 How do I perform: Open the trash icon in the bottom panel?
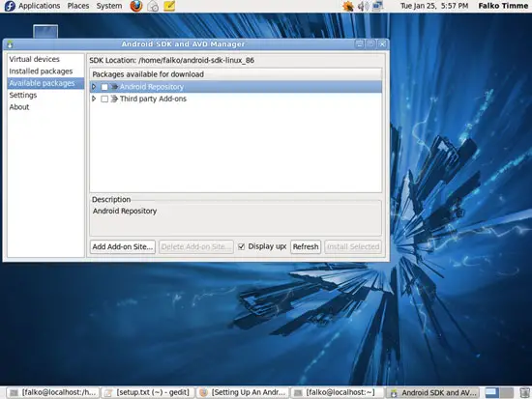[525, 392]
